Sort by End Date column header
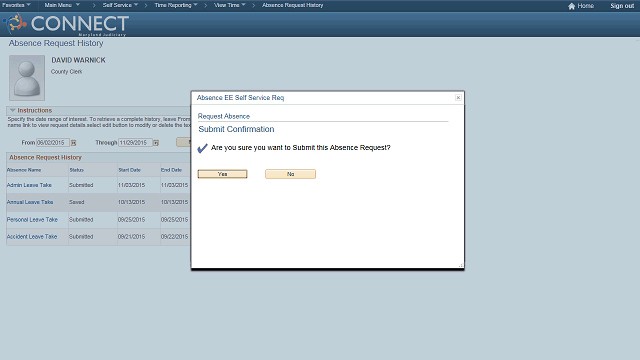 pos(171,170)
